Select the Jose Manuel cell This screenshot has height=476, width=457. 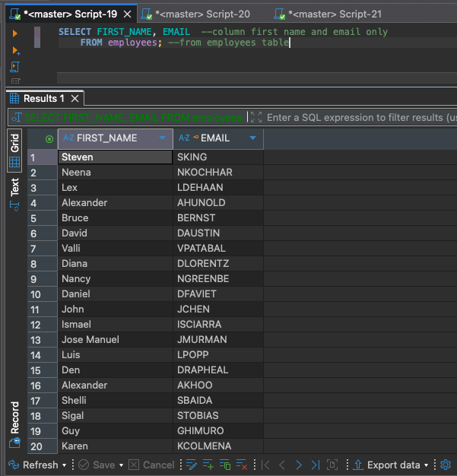click(x=115, y=339)
